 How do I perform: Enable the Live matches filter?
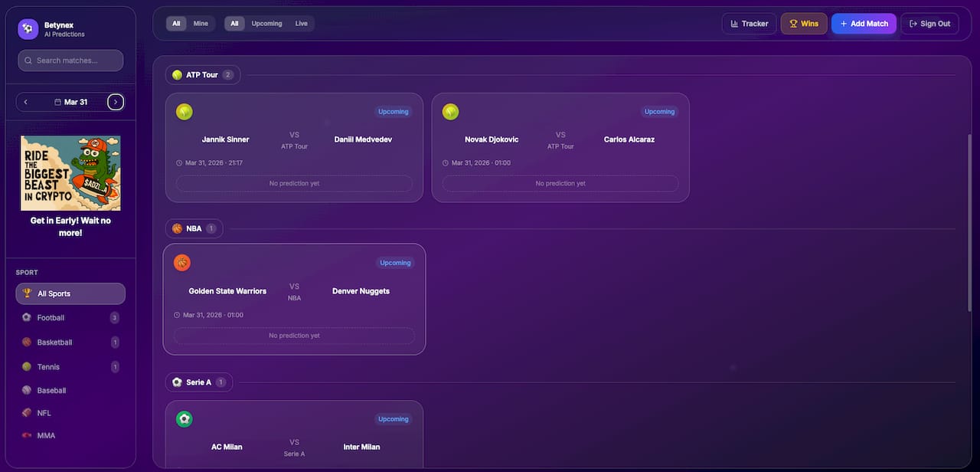click(301, 23)
